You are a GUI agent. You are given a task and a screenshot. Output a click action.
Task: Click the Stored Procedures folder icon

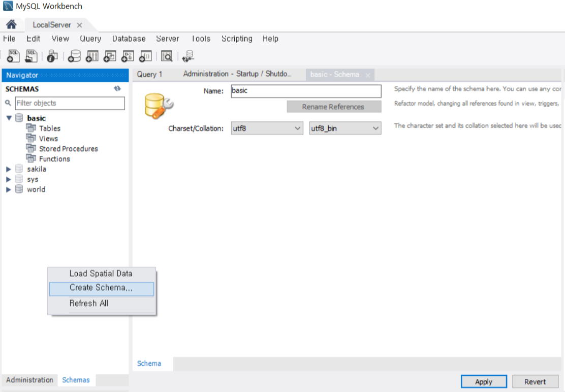pyautogui.click(x=31, y=148)
